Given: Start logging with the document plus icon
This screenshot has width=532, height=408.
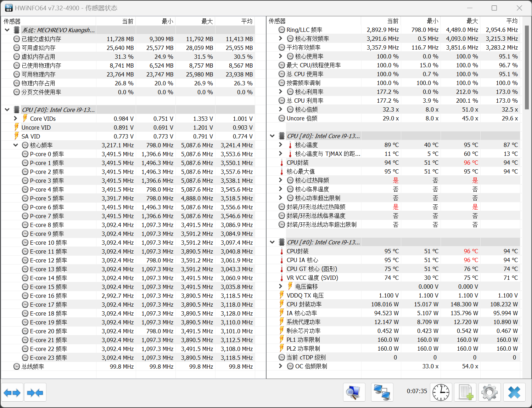Looking at the screenshot, I should coord(466,392).
